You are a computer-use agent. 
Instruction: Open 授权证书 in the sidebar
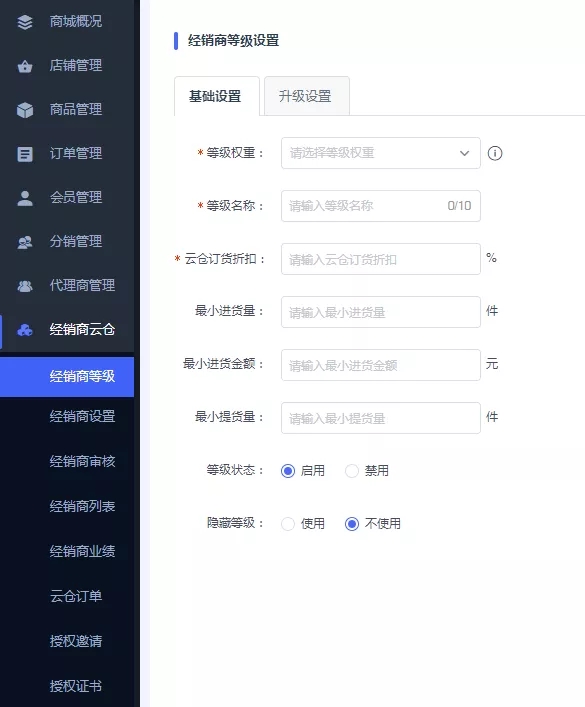coord(76,686)
